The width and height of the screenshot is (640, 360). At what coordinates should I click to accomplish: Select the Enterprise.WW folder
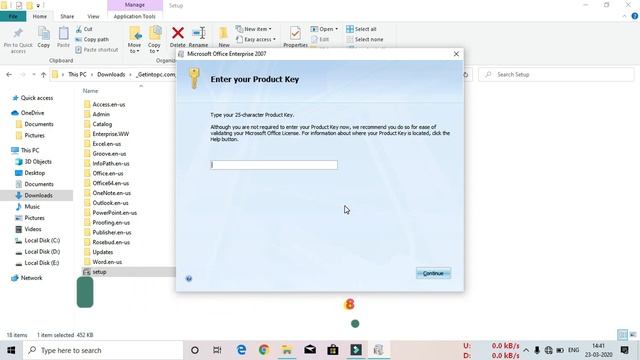click(x=111, y=134)
